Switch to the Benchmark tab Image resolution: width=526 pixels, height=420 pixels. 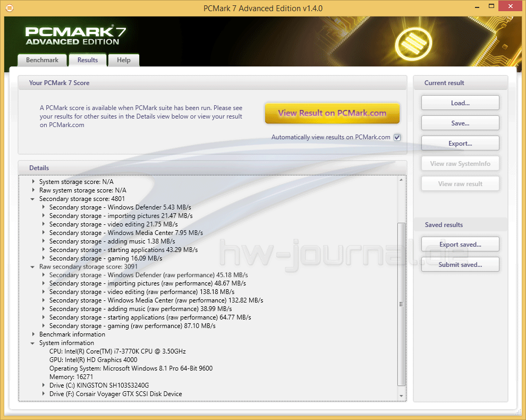point(43,60)
